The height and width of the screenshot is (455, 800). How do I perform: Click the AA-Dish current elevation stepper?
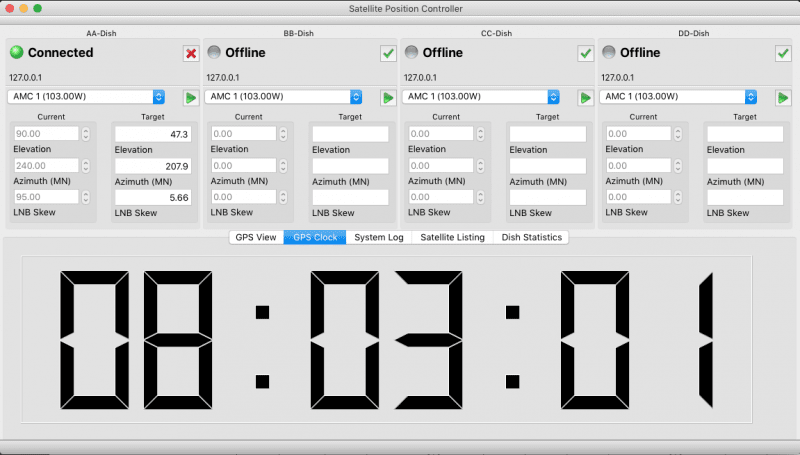coord(85,134)
